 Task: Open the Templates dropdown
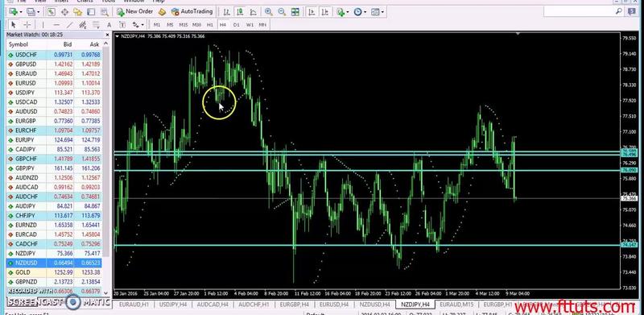[382, 12]
